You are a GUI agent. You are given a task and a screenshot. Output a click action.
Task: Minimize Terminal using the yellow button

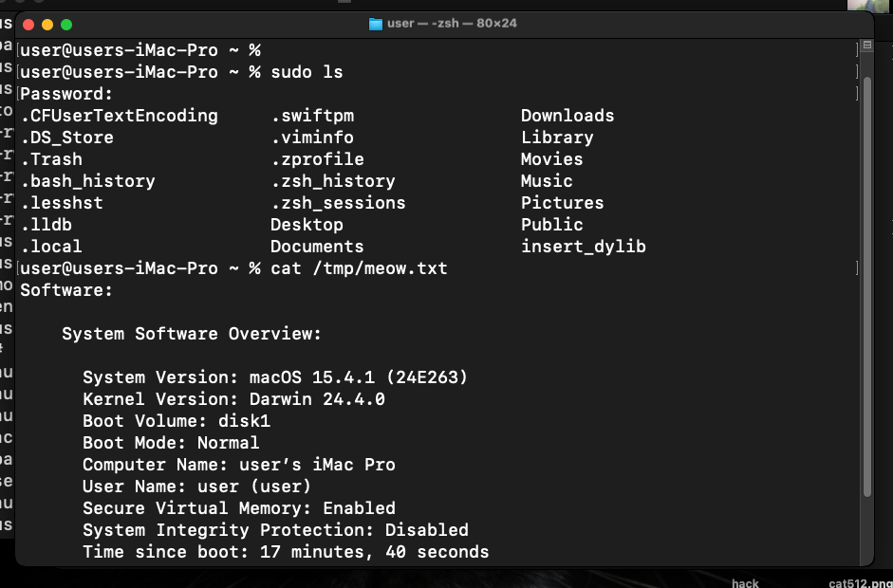point(47,24)
